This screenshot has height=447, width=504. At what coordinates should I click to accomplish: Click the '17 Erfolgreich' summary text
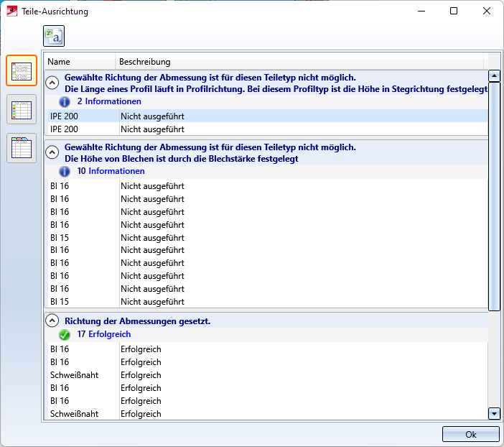(x=104, y=335)
